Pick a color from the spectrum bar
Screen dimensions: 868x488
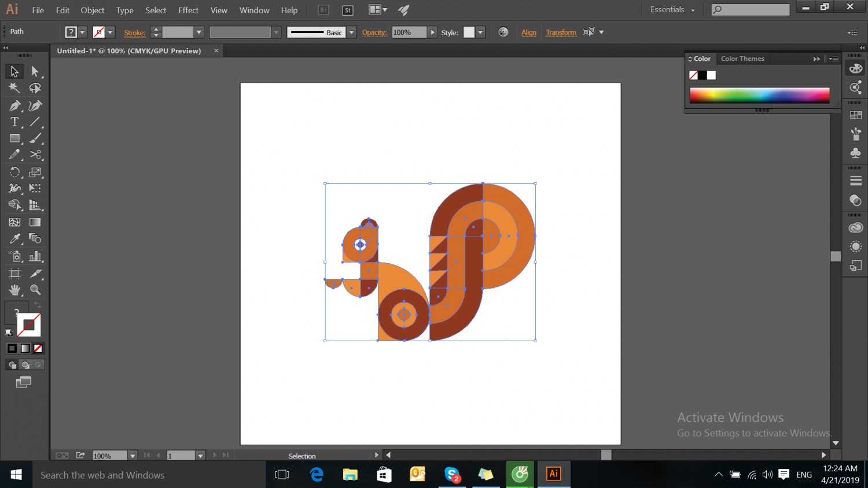pyautogui.click(x=759, y=95)
